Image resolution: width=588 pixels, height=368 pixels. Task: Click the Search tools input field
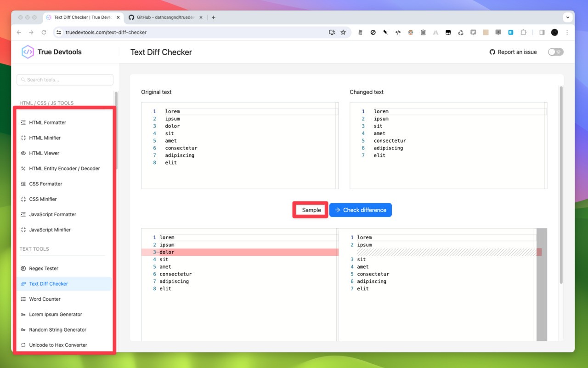click(x=64, y=80)
